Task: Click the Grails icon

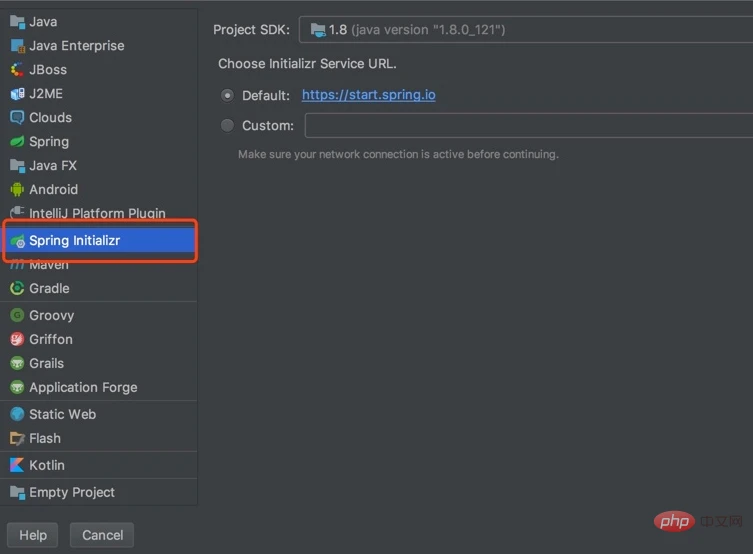Action: (17, 363)
